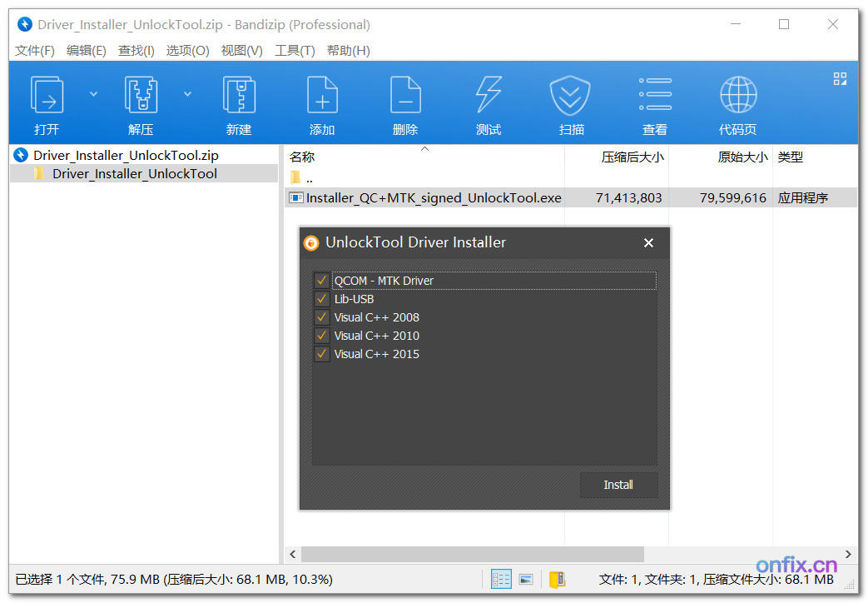The image size is (868, 603).
Task: Click the 删除 (Delete) toolbar icon
Action: pos(405,102)
